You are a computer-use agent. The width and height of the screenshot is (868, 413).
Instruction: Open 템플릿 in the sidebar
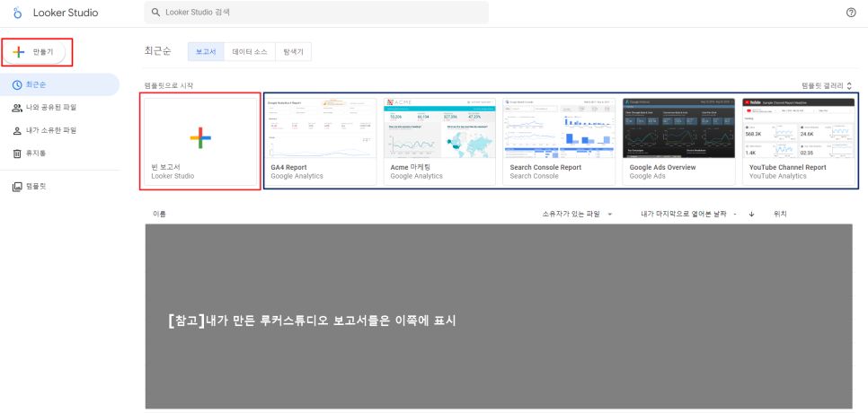pos(59,187)
